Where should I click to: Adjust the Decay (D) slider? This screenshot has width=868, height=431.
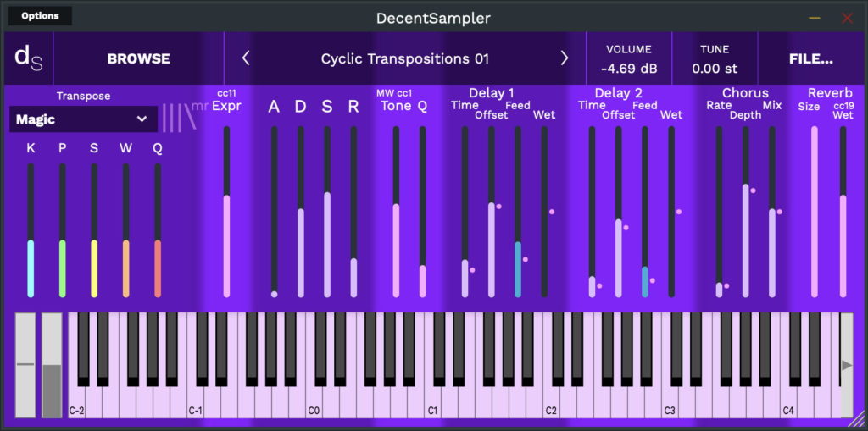point(301,212)
